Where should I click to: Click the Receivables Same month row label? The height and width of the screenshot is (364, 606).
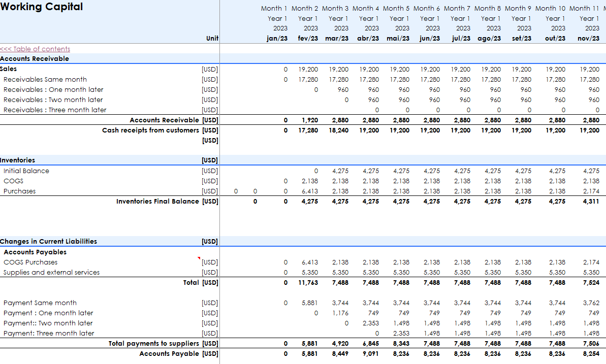[x=45, y=79]
